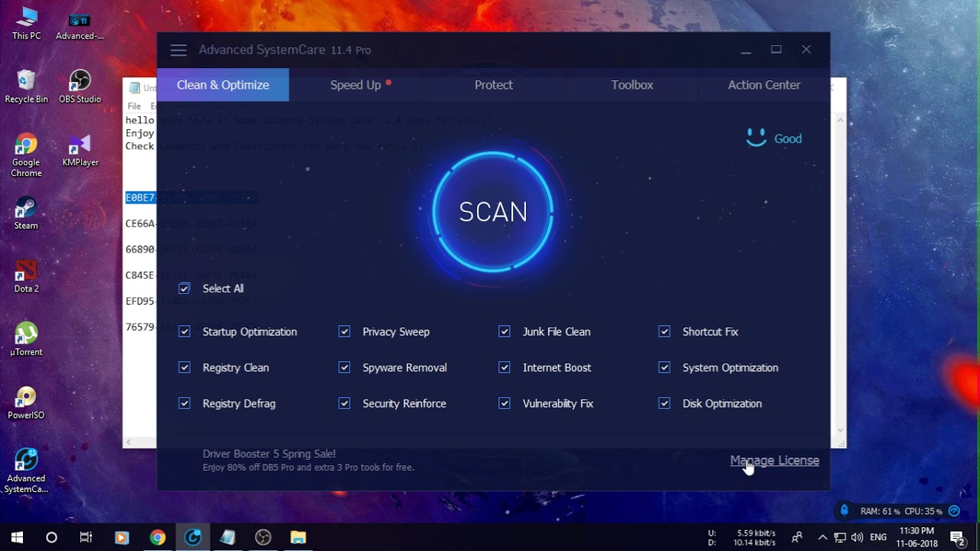Click the rocket icon on performance widget

tap(844, 510)
